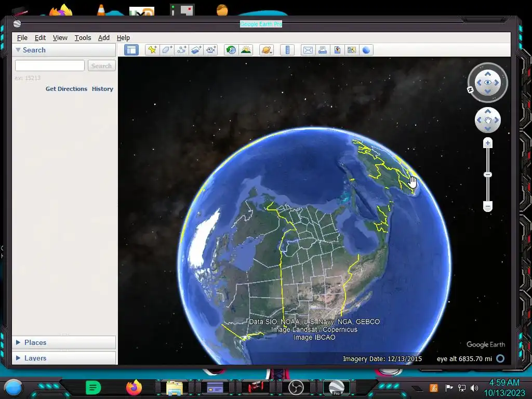
Task: Move right with the pan joystick
Action: click(x=497, y=120)
